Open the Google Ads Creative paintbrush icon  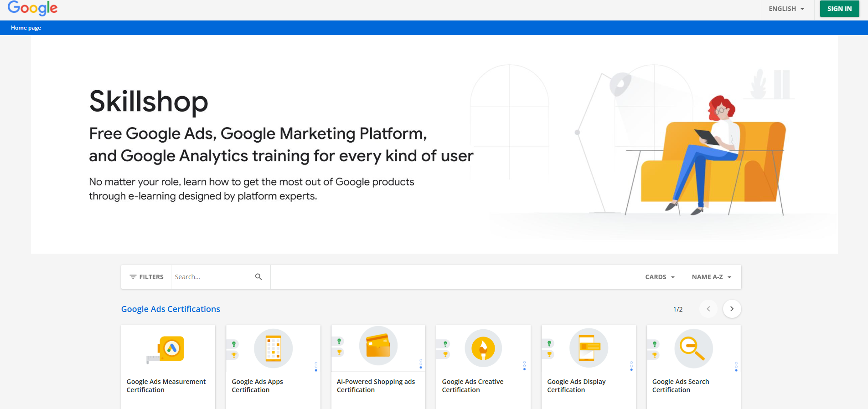(483, 348)
